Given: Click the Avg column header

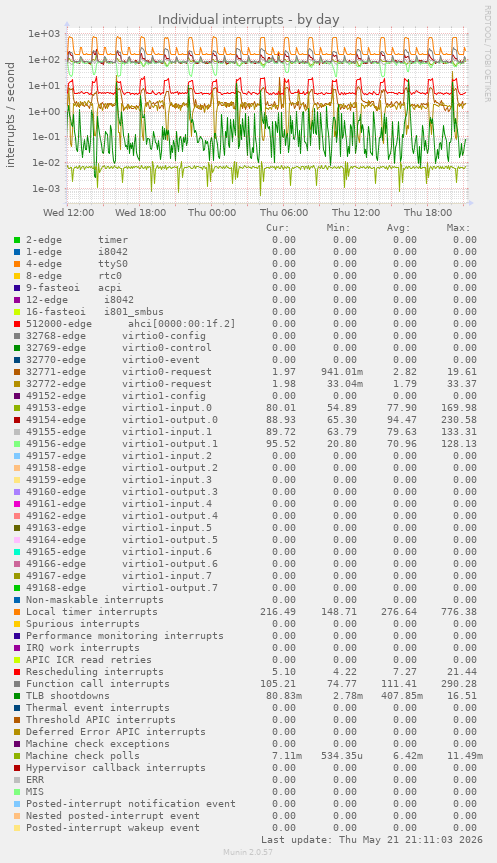Looking at the screenshot, I should (398, 228).
